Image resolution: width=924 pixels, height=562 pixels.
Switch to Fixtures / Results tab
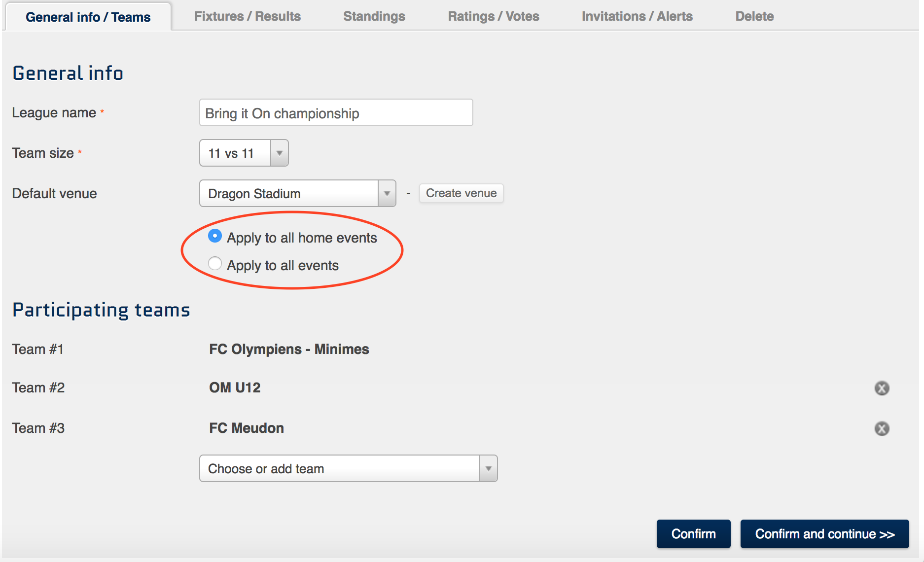pyautogui.click(x=247, y=16)
